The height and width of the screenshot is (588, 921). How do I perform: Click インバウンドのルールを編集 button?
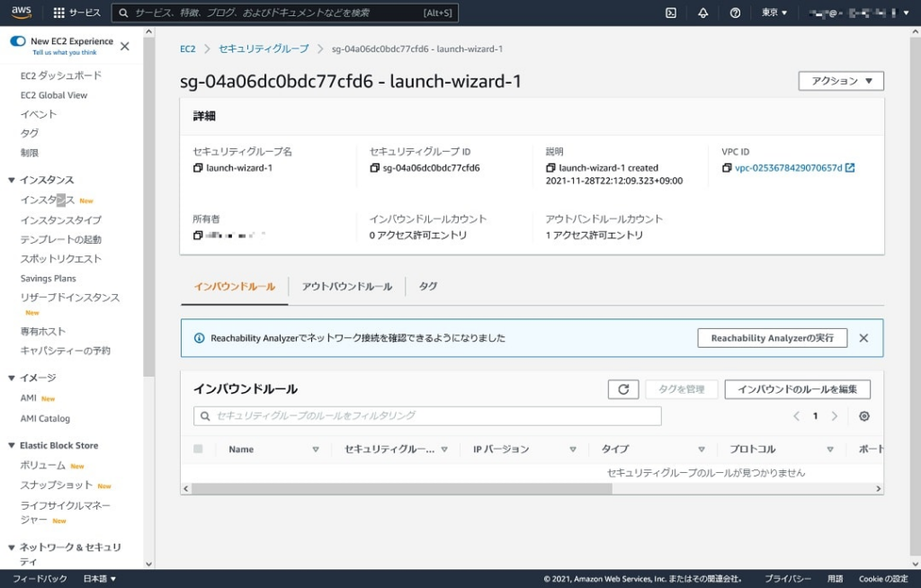tap(797, 389)
